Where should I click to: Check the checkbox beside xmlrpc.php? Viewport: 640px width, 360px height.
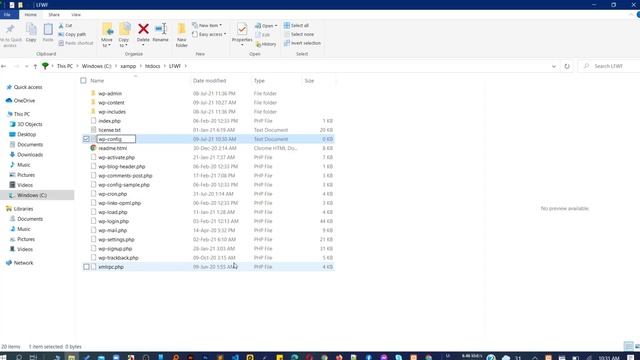tap(86, 267)
